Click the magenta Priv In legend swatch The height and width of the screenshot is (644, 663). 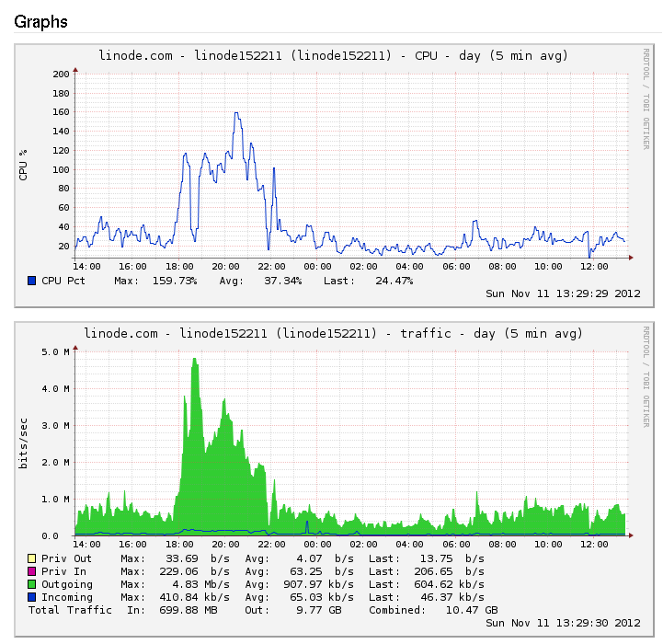[32, 571]
